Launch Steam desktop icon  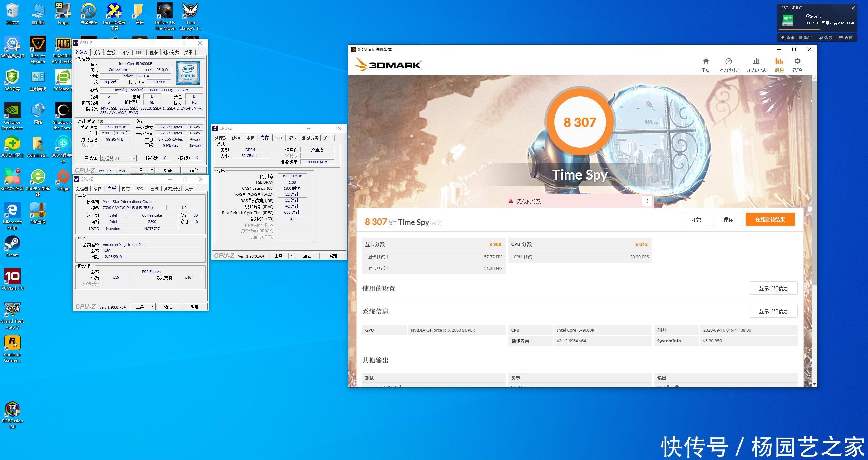[13, 246]
